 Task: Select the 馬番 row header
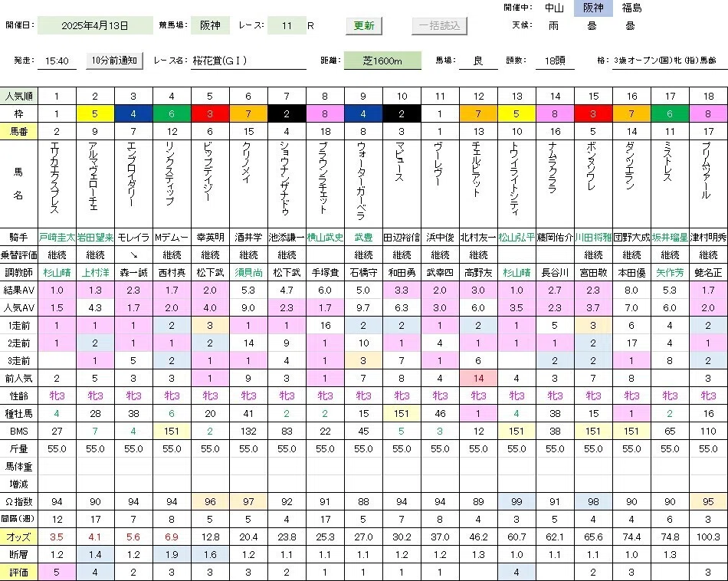point(18,131)
